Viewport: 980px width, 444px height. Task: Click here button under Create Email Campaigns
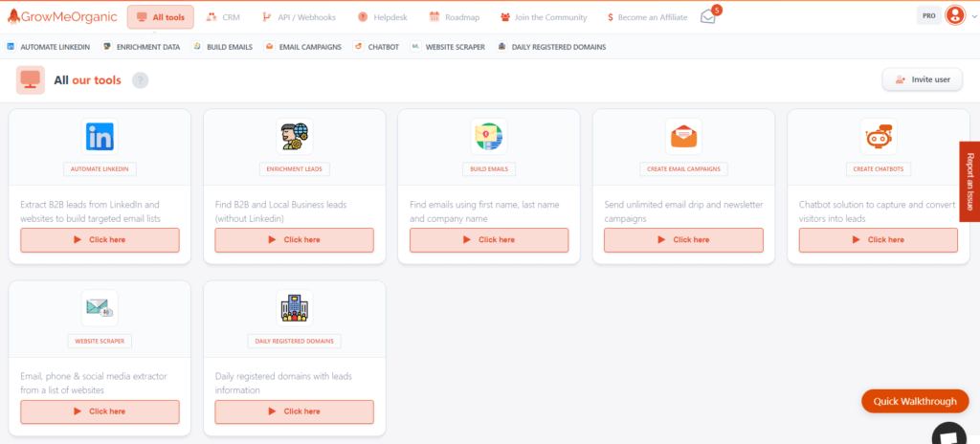tap(683, 240)
